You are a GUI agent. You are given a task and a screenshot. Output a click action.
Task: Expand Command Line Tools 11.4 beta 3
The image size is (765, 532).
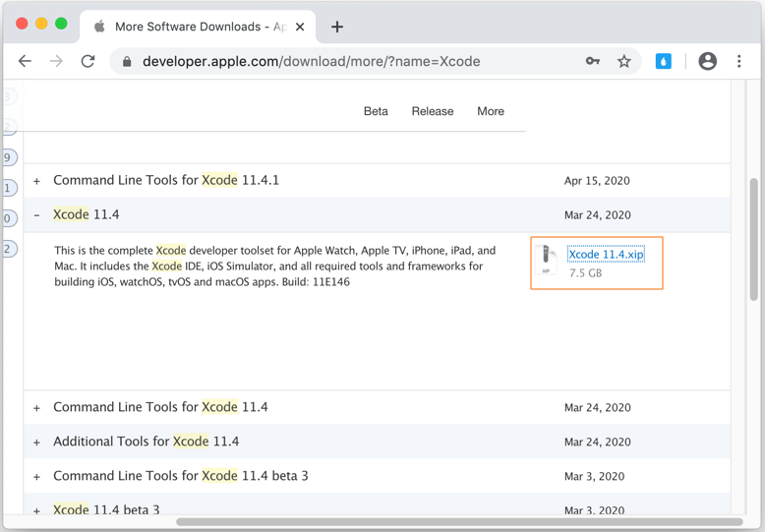point(36,476)
